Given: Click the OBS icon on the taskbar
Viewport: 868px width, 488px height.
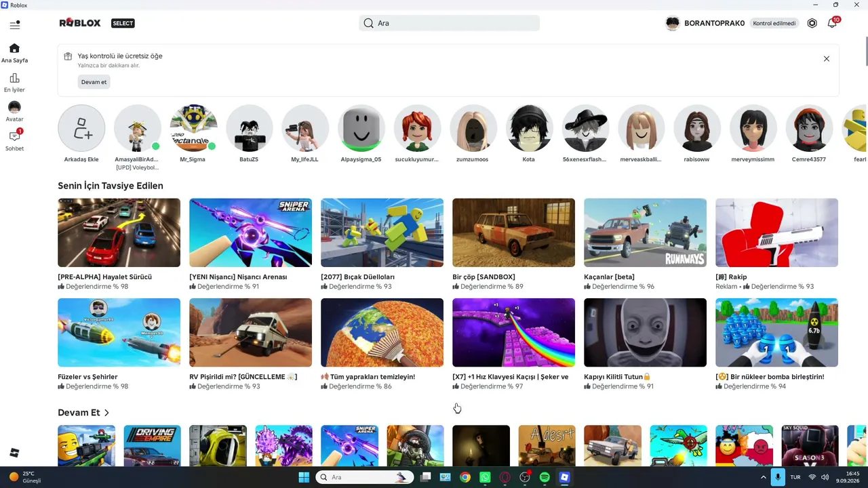Looking at the screenshot, I should [x=524, y=477].
